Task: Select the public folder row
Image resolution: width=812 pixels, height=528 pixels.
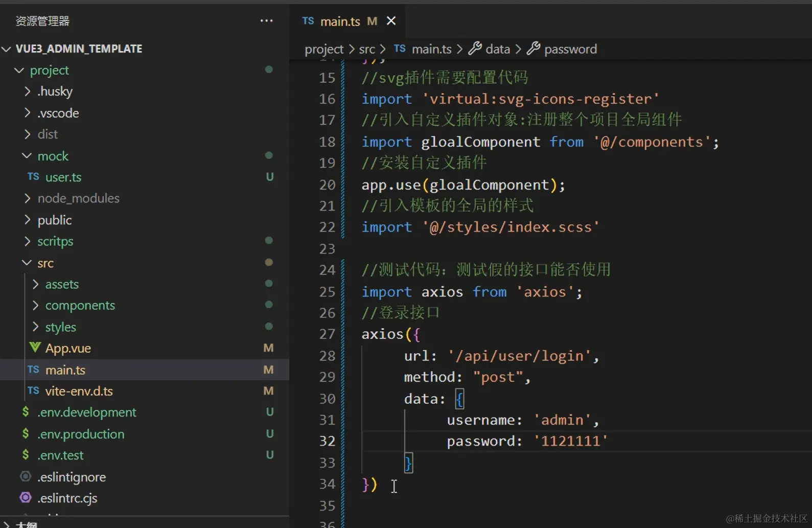Action: [x=145, y=220]
